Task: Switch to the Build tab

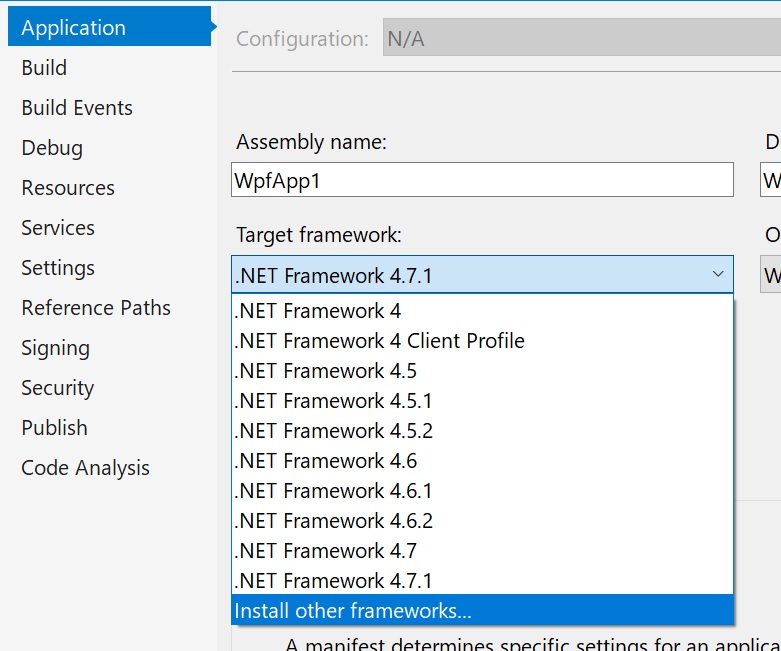Action: (44, 68)
